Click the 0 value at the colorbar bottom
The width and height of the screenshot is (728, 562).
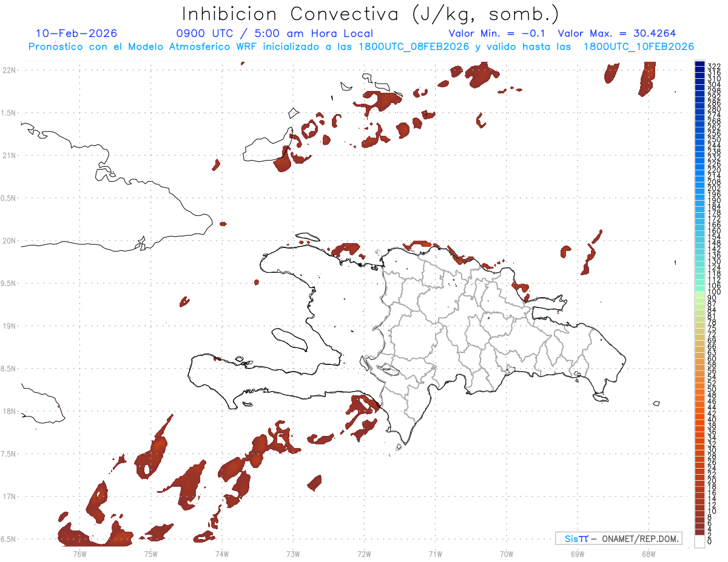[710, 543]
